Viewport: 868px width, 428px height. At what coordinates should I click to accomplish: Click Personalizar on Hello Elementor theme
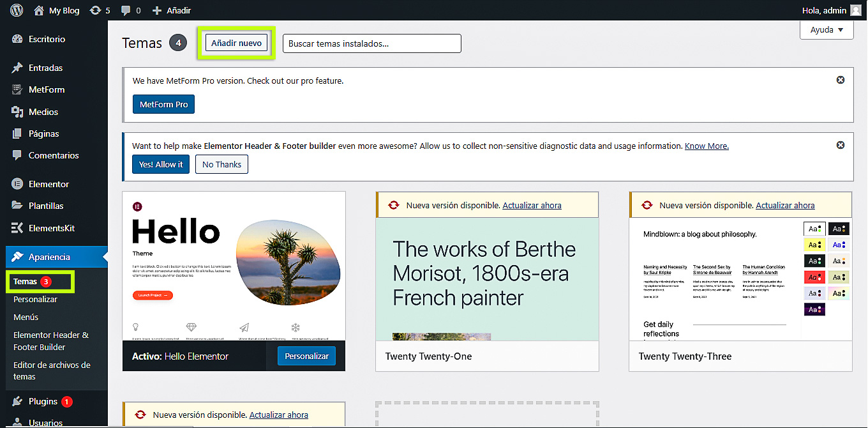point(306,356)
